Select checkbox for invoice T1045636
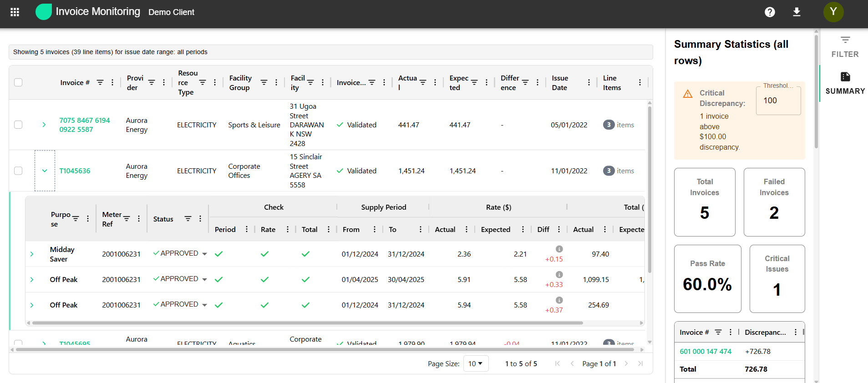This screenshot has width=868, height=383. pos(18,171)
